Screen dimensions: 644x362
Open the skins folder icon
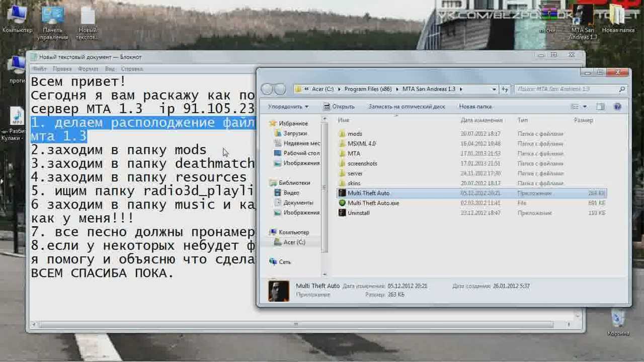click(342, 183)
